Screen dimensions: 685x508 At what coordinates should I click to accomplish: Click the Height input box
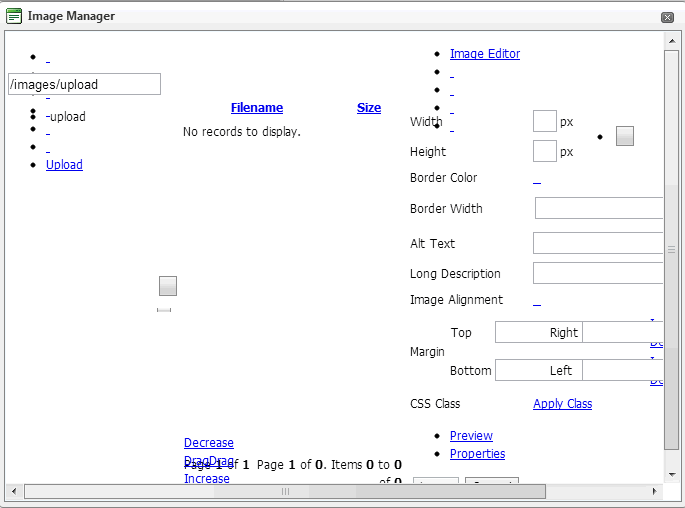point(544,152)
